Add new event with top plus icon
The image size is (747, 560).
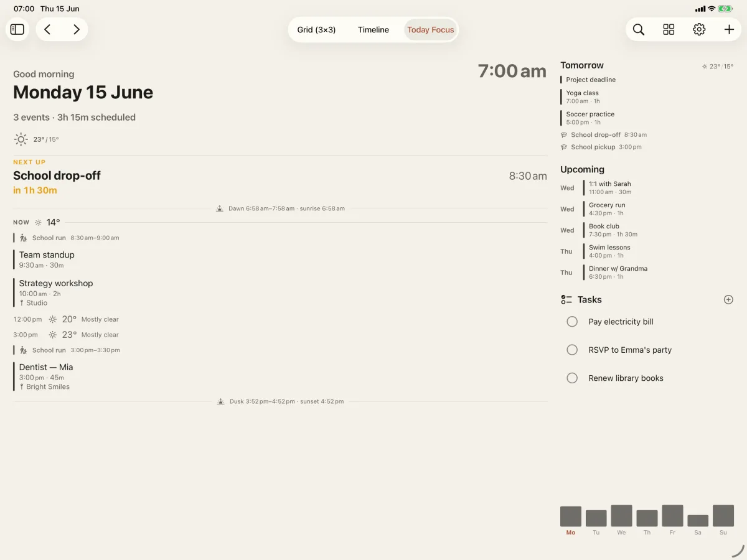729,29
